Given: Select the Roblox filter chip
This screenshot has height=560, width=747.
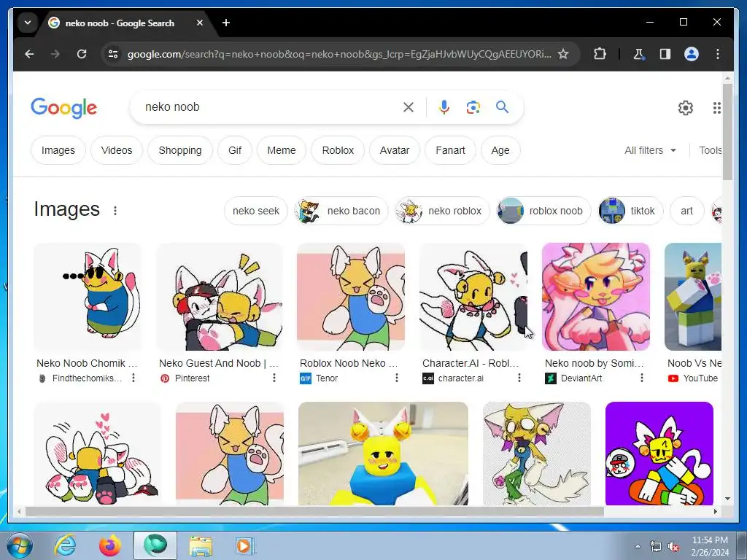Looking at the screenshot, I should pyautogui.click(x=338, y=150).
